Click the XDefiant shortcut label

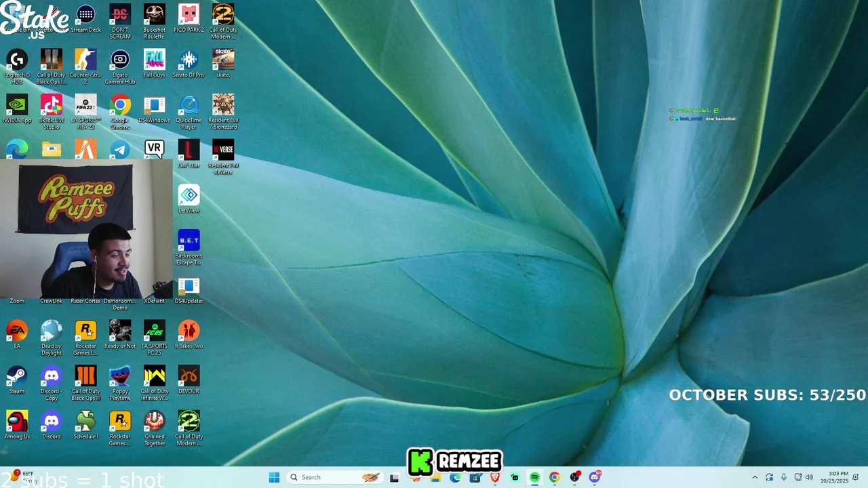154,301
